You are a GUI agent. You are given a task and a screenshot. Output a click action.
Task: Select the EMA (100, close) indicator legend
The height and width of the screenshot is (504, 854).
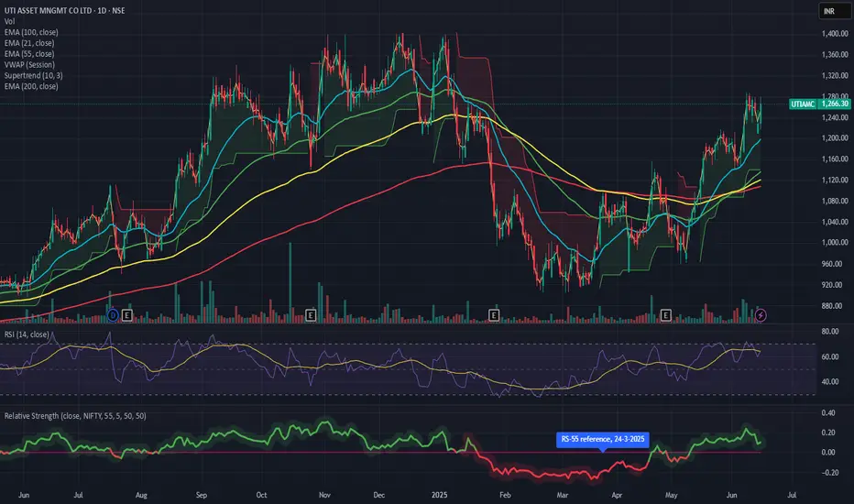(x=31, y=32)
